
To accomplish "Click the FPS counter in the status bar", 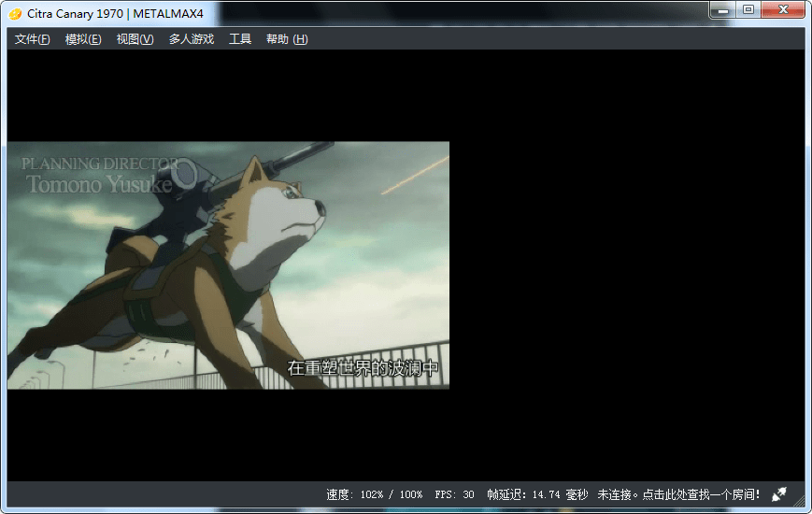I will click(x=455, y=494).
